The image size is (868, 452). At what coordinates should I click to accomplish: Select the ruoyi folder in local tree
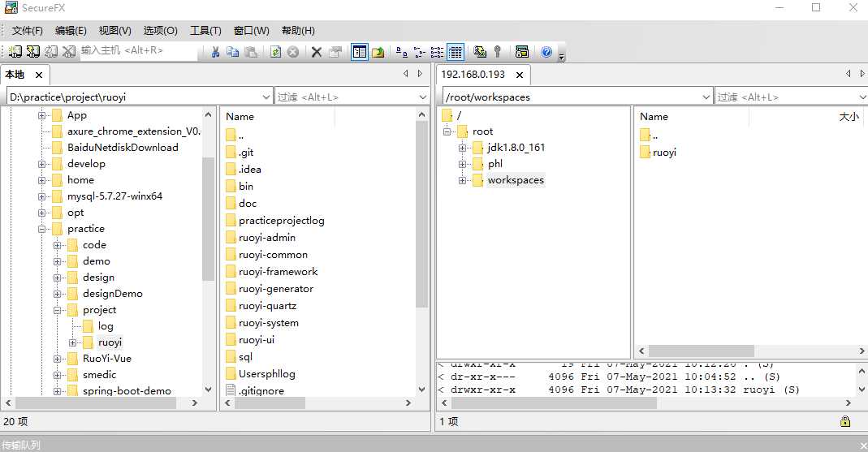[x=110, y=342]
